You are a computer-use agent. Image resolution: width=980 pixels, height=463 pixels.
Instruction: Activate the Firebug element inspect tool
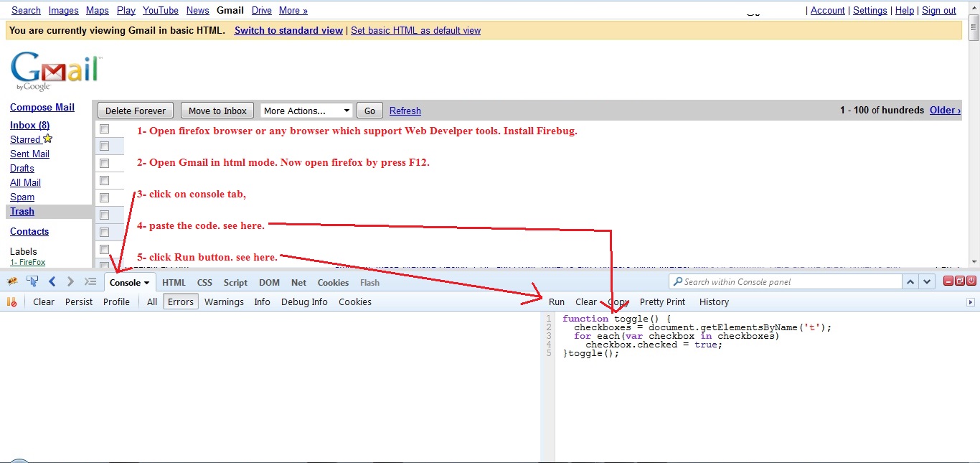tap(32, 282)
